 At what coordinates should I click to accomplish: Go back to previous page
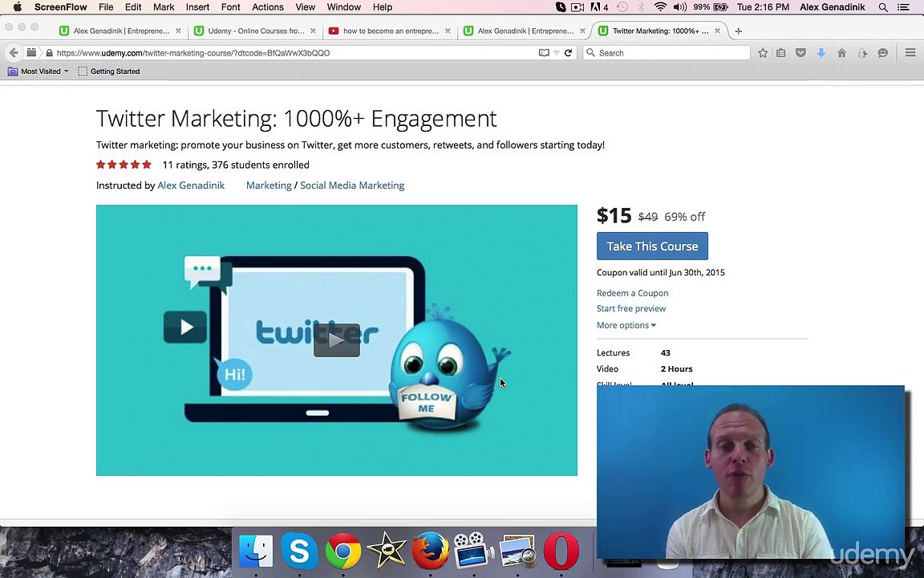(x=14, y=52)
